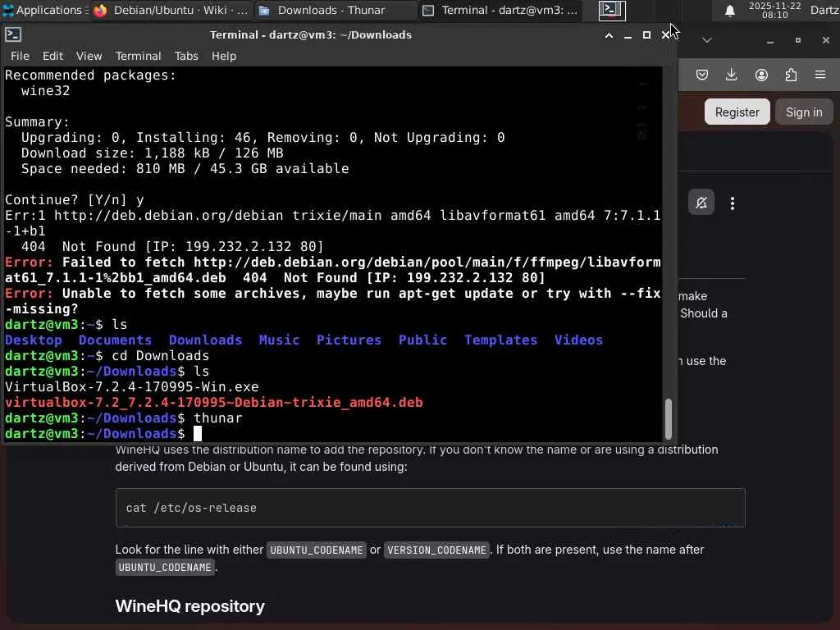The height and width of the screenshot is (630, 840).
Task: Click the Music directory name in ls output
Action: 279,340
